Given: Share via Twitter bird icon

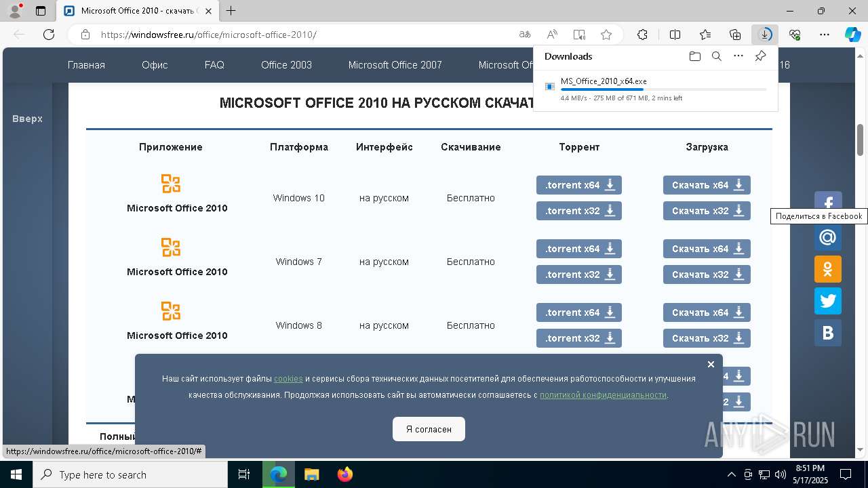Looking at the screenshot, I should point(828,301).
